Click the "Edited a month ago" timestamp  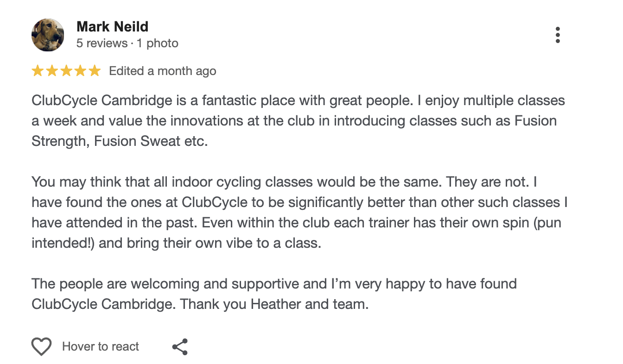[x=162, y=71]
